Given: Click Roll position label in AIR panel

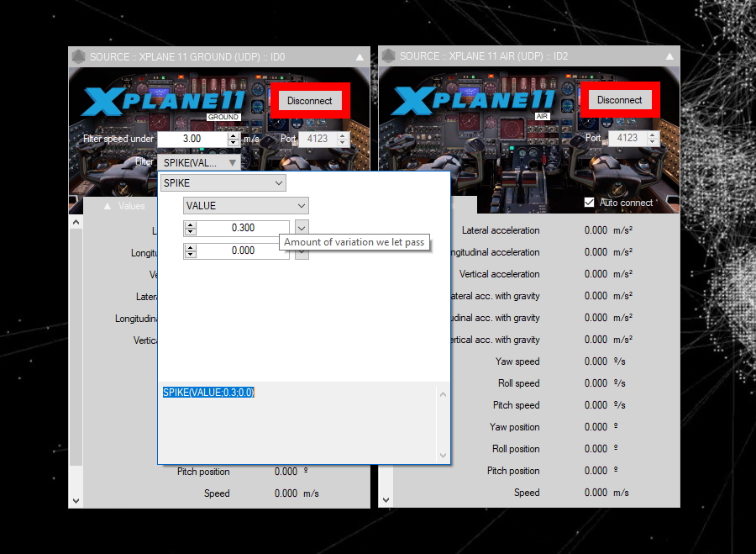Looking at the screenshot, I should click(516, 449).
